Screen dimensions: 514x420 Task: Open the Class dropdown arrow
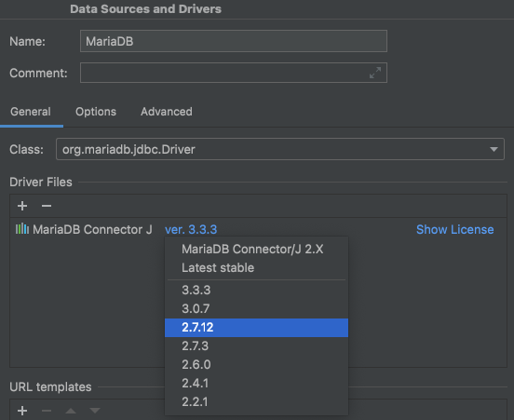point(494,150)
